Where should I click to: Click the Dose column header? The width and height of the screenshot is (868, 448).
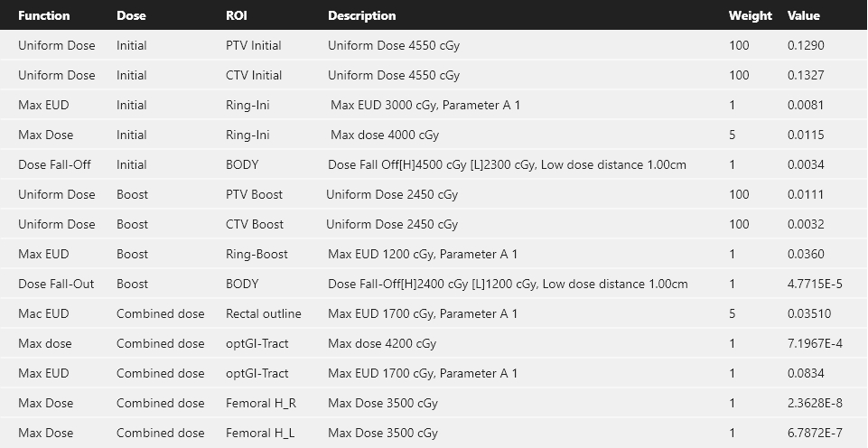(131, 15)
